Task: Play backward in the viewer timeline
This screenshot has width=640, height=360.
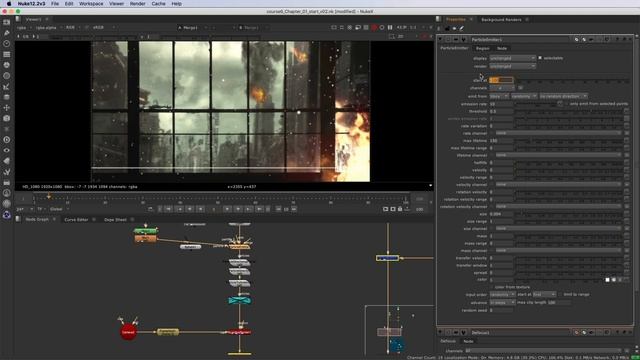Action: [x=200, y=209]
